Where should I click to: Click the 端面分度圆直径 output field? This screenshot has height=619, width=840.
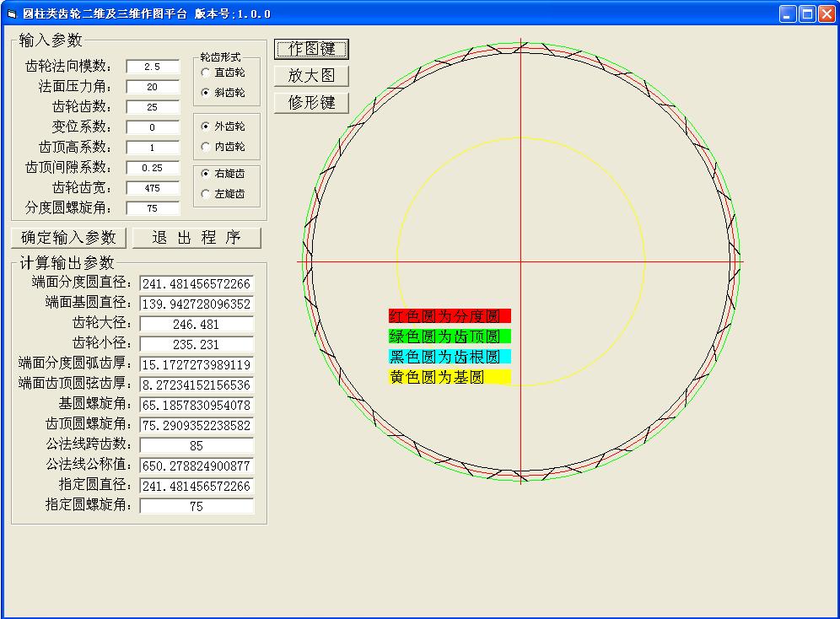[x=197, y=284]
